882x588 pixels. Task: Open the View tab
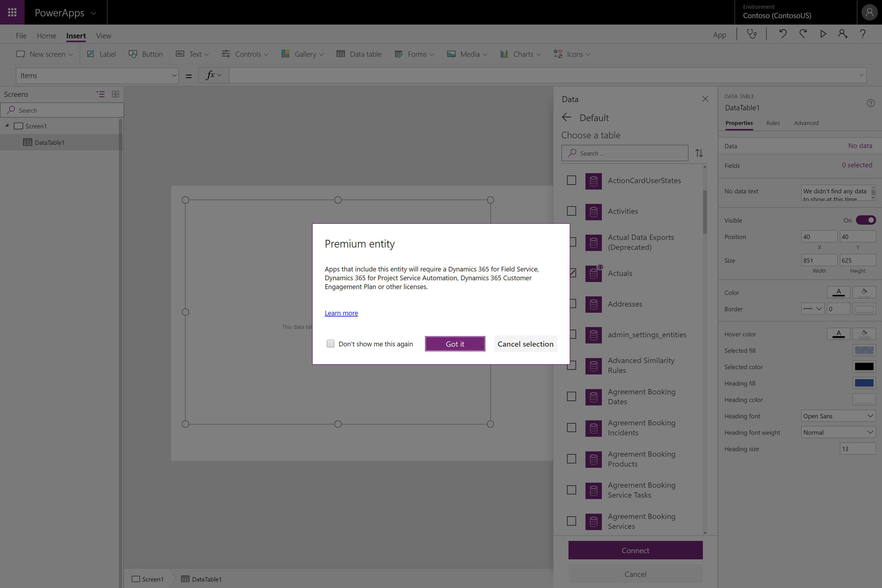tap(104, 36)
